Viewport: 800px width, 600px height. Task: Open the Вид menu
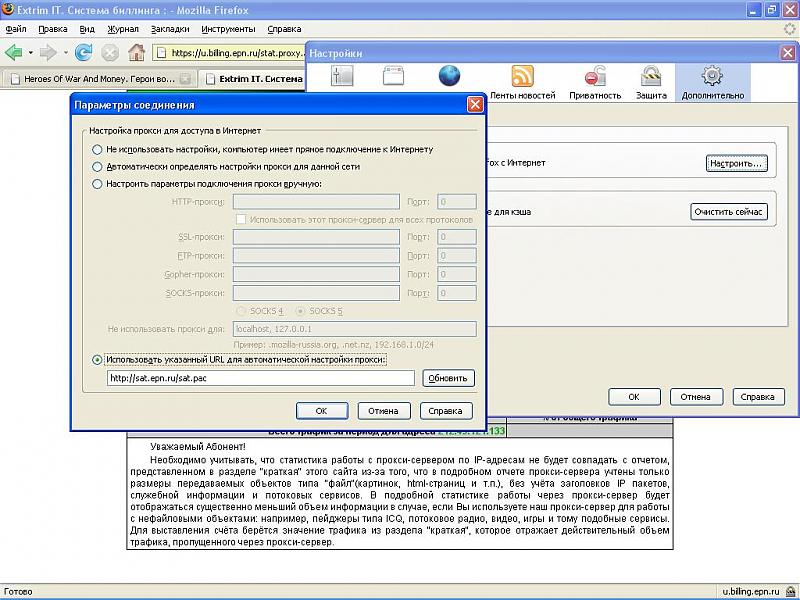coord(87,29)
